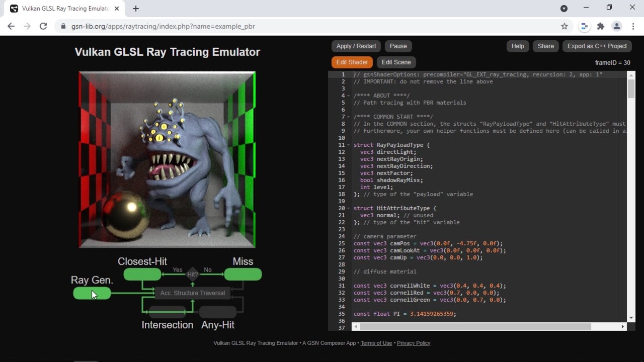The height and width of the screenshot is (362, 644).
Task: Select the Miss shader stage box
Action: point(243,274)
